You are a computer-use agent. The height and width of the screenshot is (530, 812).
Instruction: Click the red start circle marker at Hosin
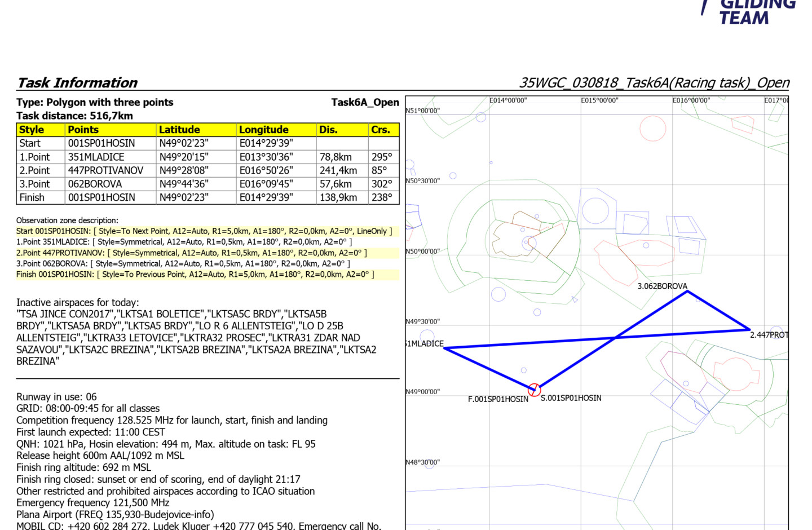pyautogui.click(x=534, y=390)
